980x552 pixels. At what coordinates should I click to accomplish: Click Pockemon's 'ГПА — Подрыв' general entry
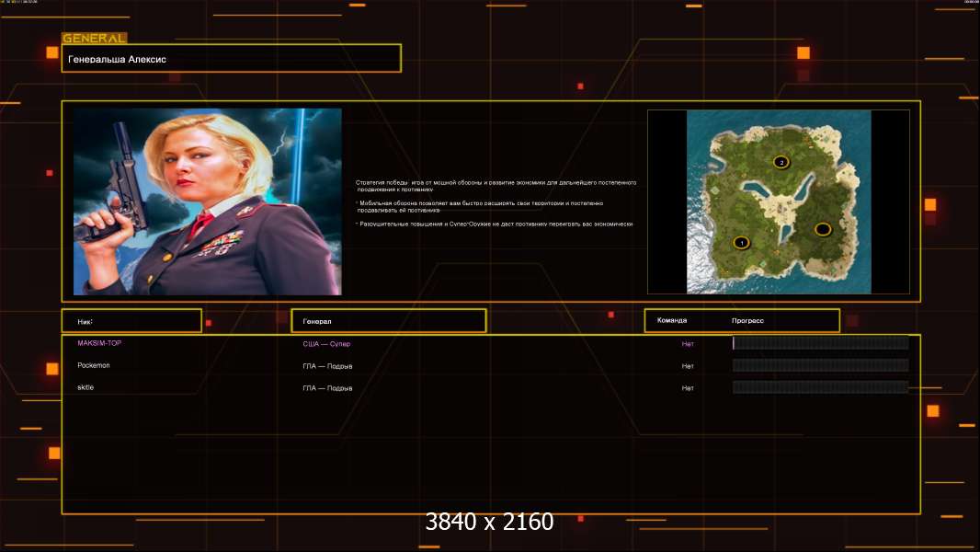click(x=327, y=366)
